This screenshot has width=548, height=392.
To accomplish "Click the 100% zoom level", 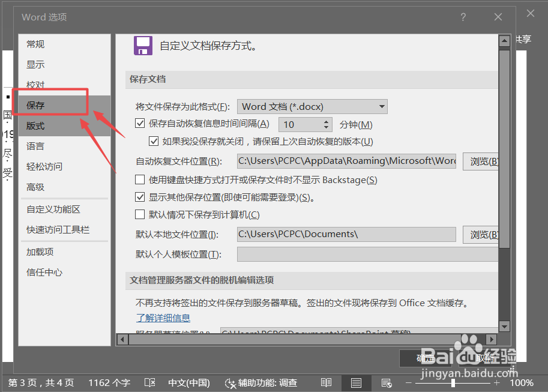I will point(522,383).
